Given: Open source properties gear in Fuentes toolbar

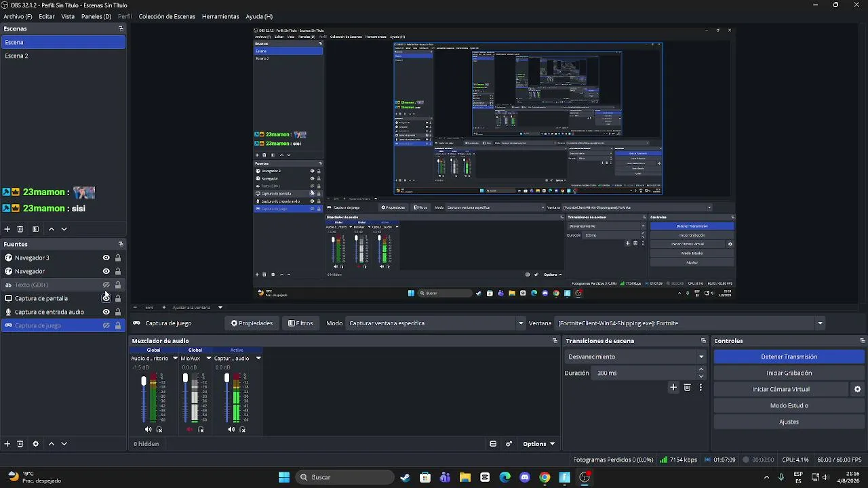Looking at the screenshot, I should (36, 444).
